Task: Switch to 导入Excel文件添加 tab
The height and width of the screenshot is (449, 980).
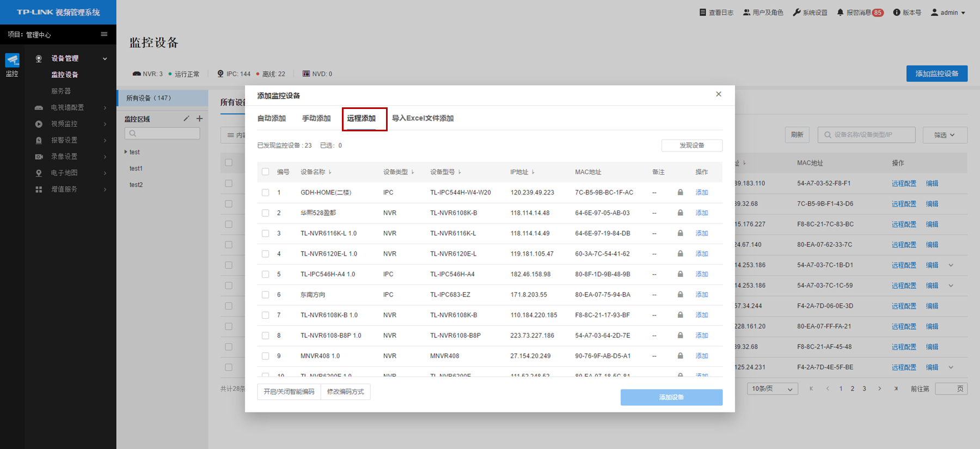Action: 422,118
